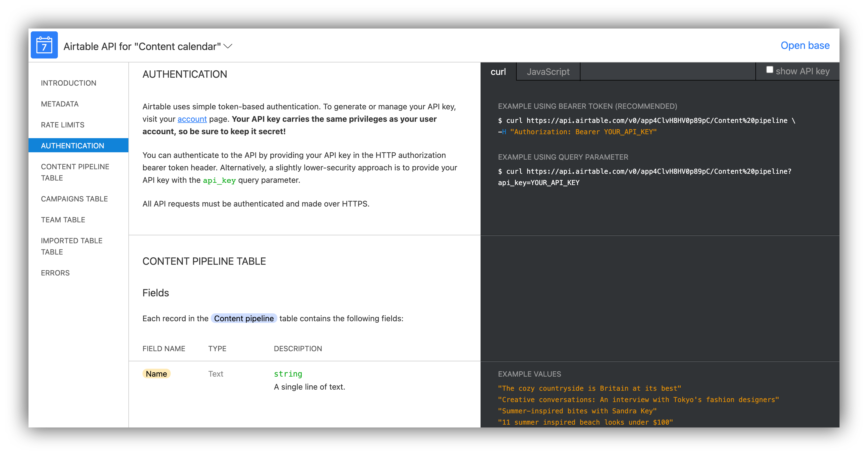
Task: Click the api_key query parameter link
Action: pyautogui.click(x=220, y=180)
